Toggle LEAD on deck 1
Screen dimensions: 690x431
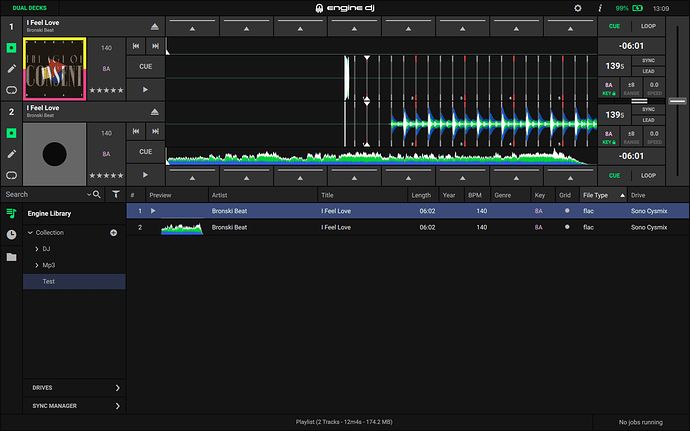coord(648,71)
